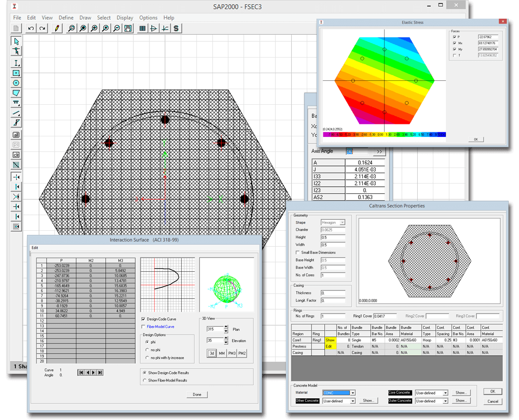519x420 pixels.
Task: Open the moment-curvature curve icon
Action: [165, 29]
